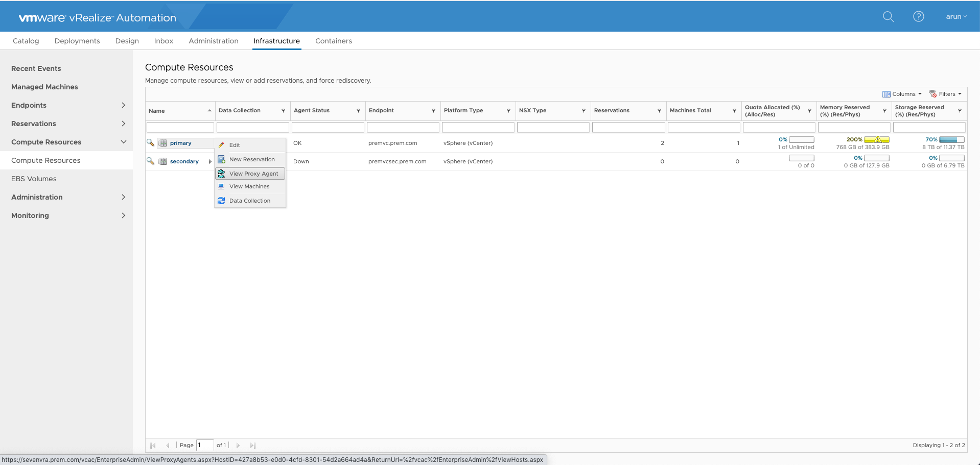Click the primary storage reserved progress bar
This screenshot has height=465, width=980.
tap(951, 139)
